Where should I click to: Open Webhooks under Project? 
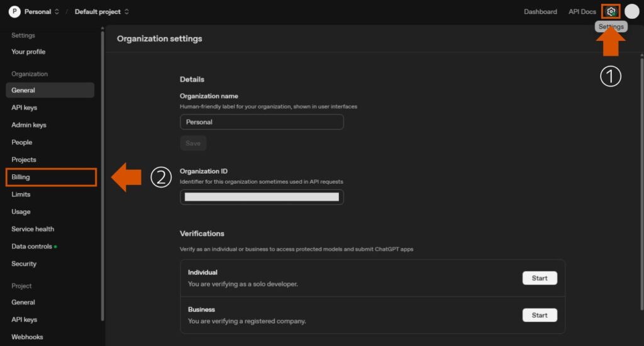point(27,337)
